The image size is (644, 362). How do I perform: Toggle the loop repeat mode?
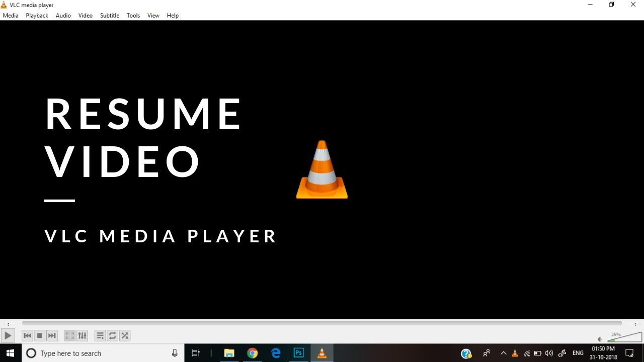tap(112, 335)
